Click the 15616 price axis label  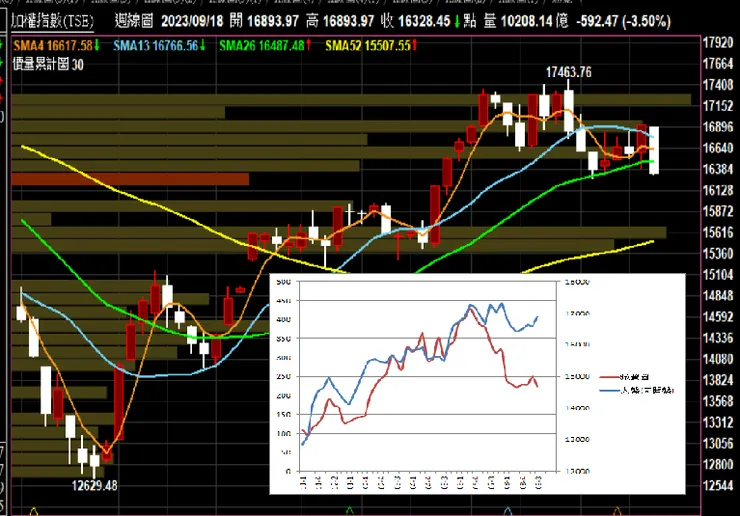[718, 233]
